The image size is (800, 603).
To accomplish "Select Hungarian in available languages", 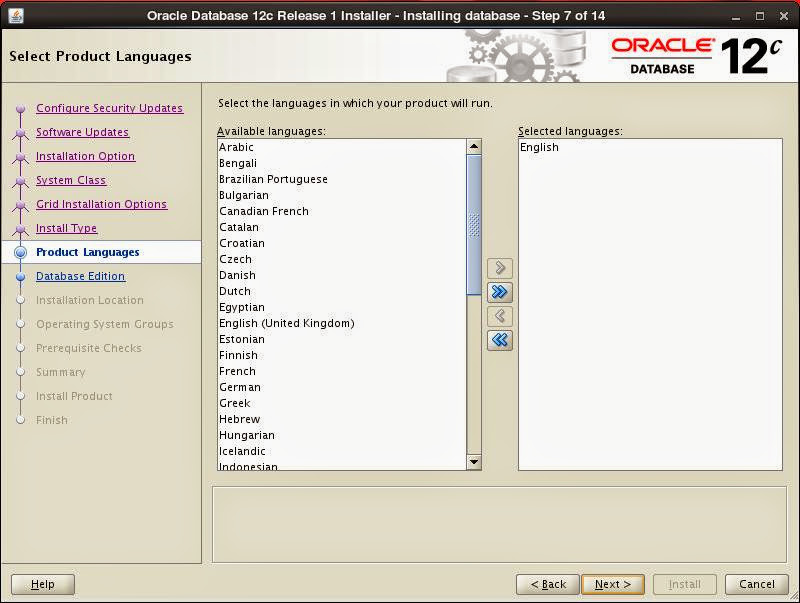I will 342,435.
